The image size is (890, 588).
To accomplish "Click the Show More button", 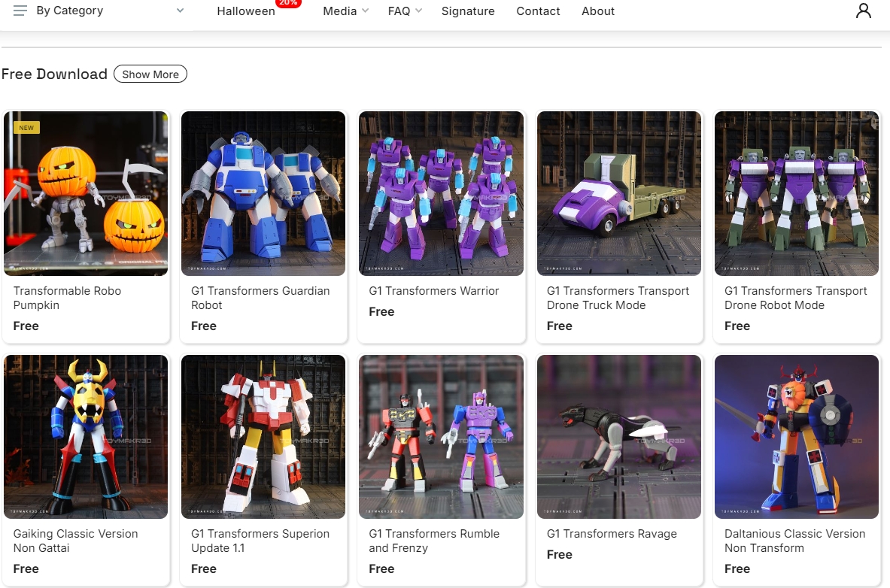I will [150, 74].
